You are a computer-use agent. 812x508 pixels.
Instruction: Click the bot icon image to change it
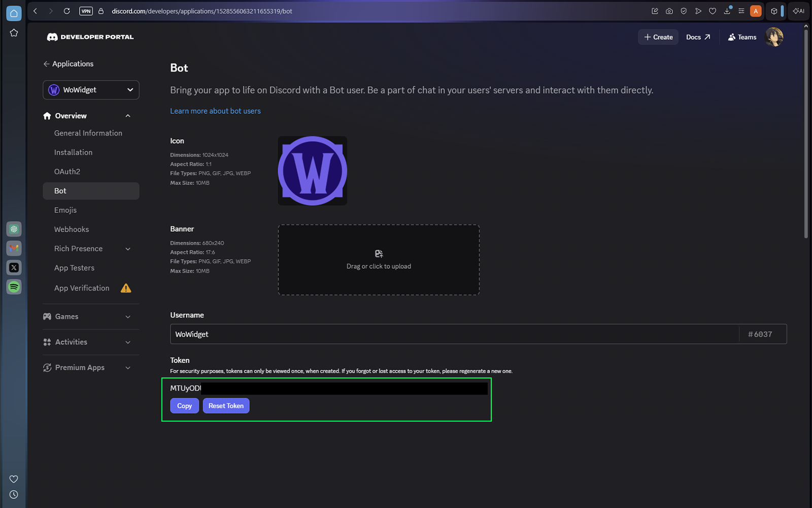coord(313,171)
